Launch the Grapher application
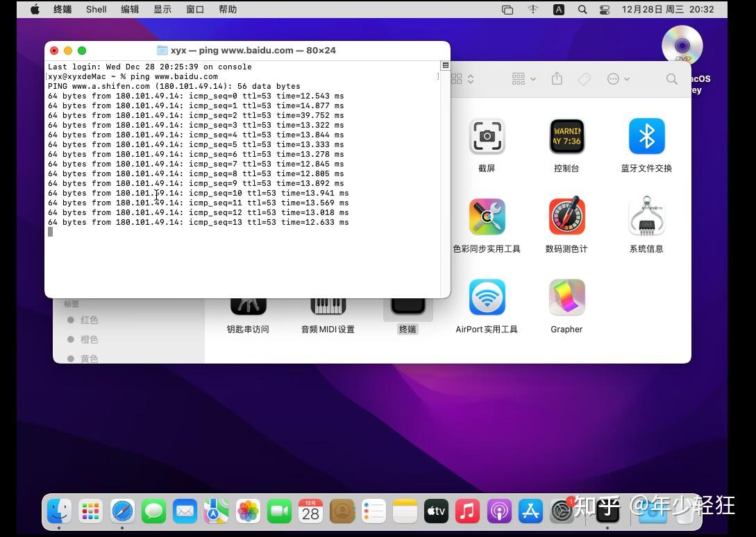The width and height of the screenshot is (756, 537). click(x=566, y=297)
